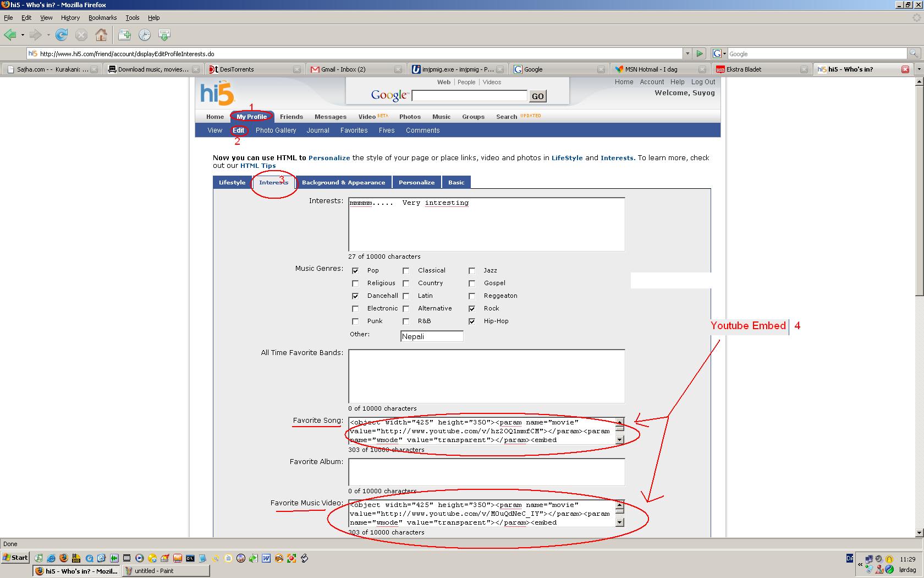Switch to Background & Appearance tab
Image resolution: width=924 pixels, height=578 pixels.
(x=343, y=182)
